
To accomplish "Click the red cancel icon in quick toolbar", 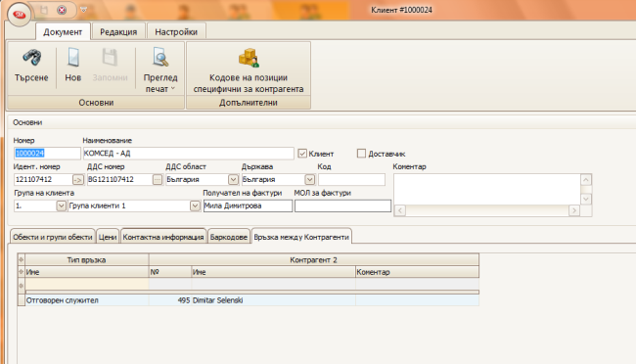I will (62, 10).
